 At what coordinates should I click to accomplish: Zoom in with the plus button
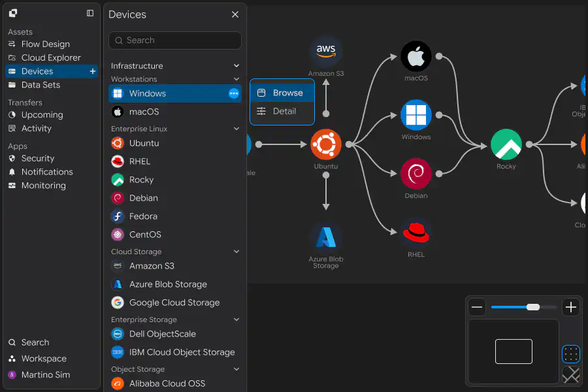click(571, 307)
